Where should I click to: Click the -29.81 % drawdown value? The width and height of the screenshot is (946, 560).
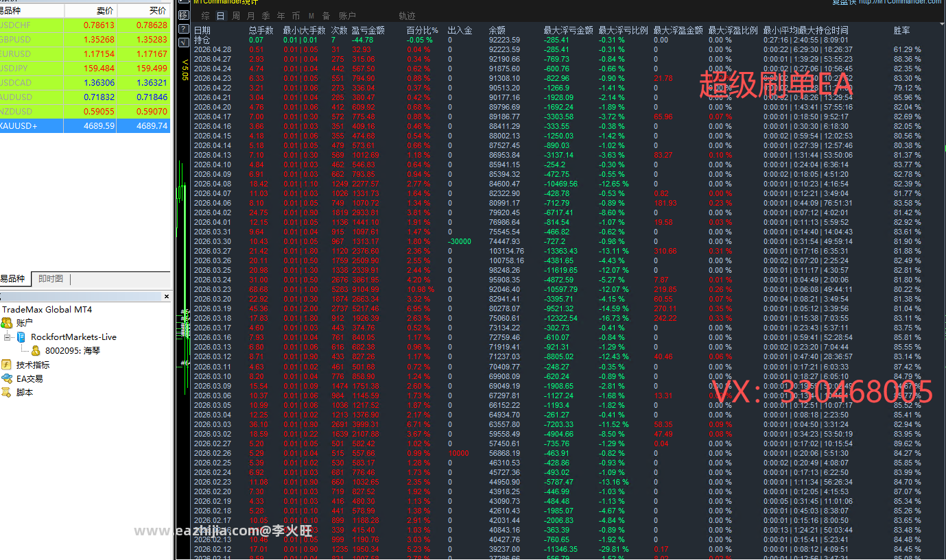615,549
